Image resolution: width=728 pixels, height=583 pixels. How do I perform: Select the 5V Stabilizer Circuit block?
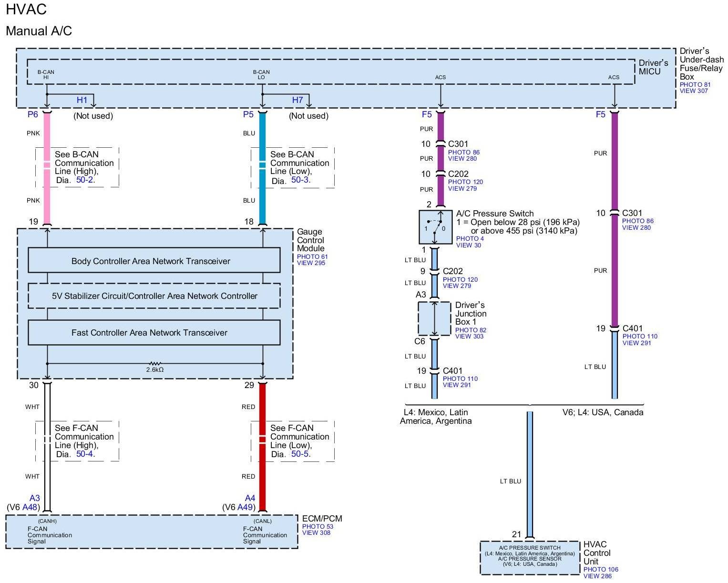(x=154, y=296)
